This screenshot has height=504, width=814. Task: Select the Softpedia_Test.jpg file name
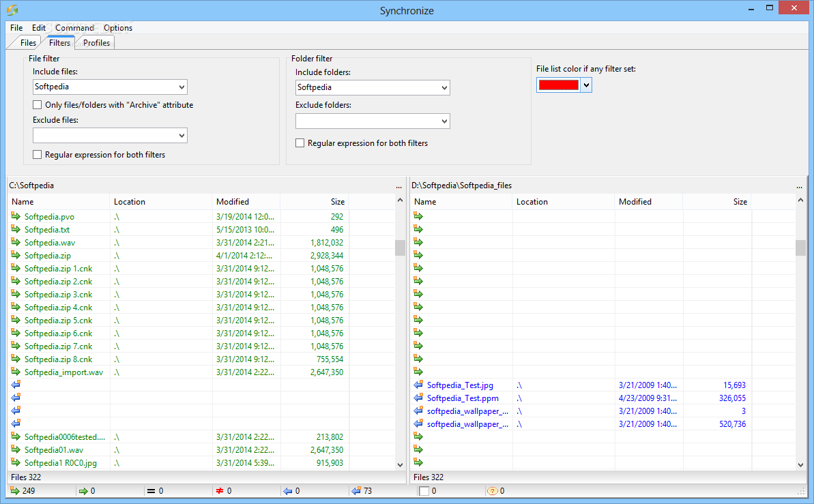point(460,385)
